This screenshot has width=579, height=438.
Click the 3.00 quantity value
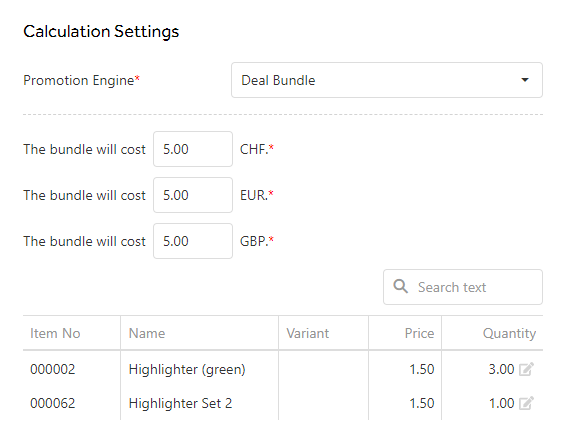[501, 369]
